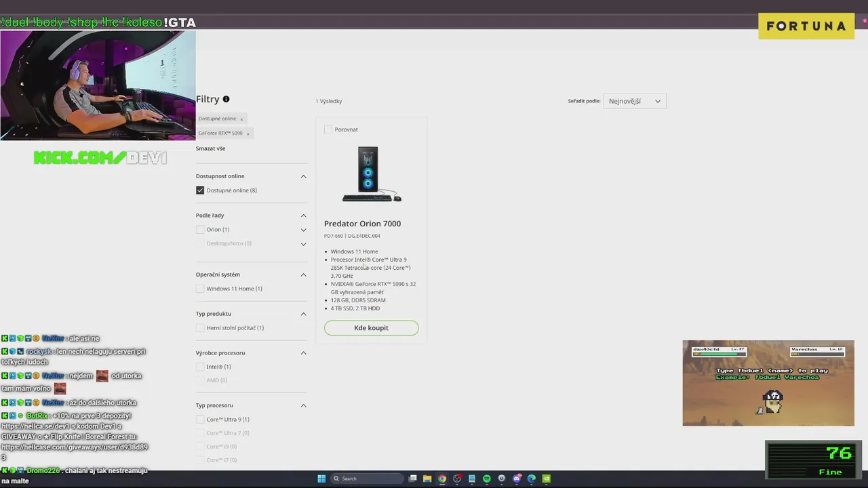Click the 'Kde koupit' button
Viewport: 868px width, 488px height.
[x=371, y=328]
